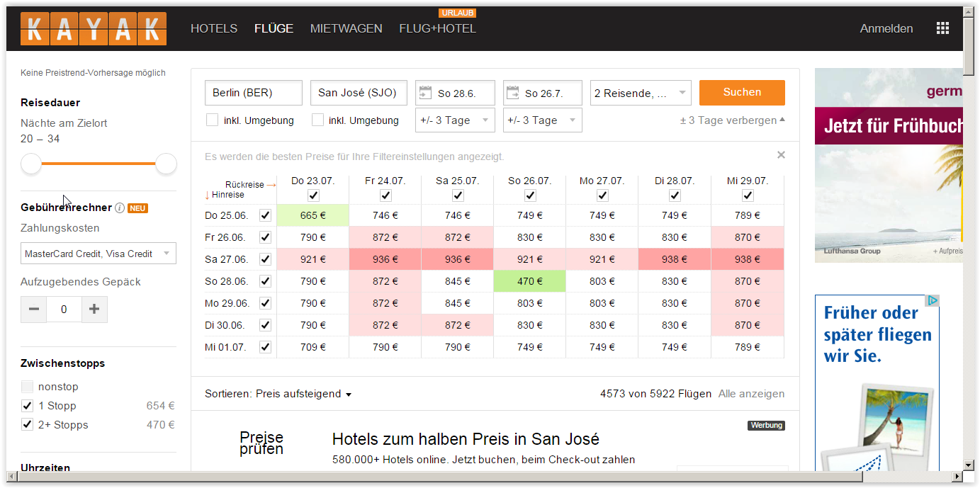980x488 pixels.
Task: Toggle inkl. Umgebung for San José destination
Action: (x=317, y=120)
